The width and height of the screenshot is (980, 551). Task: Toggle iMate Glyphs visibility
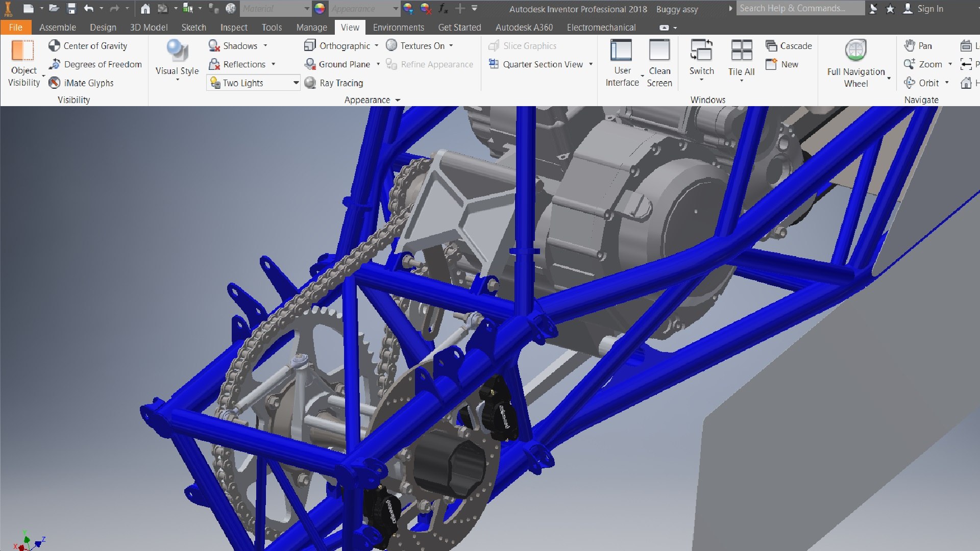[81, 83]
